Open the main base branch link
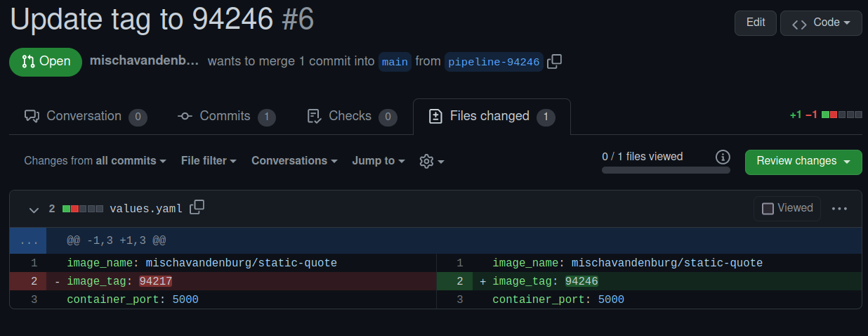Image resolution: width=868 pixels, height=336 pixels. click(395, 62)
